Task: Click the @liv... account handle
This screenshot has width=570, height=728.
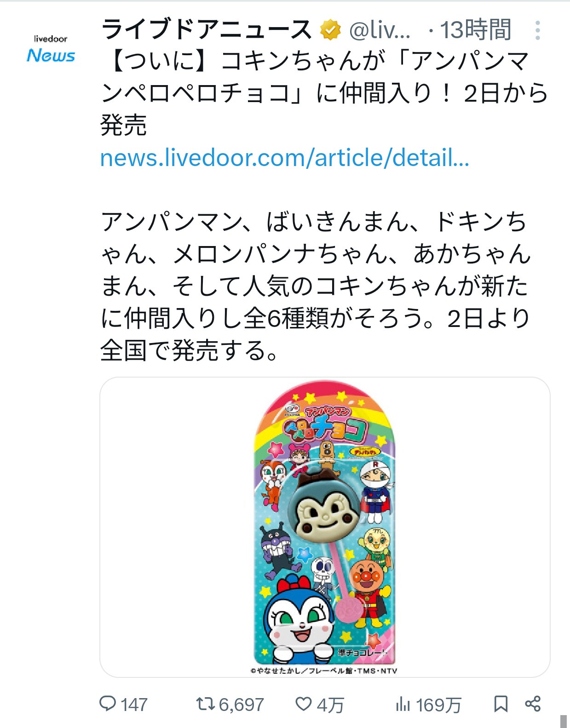Action: click(380, 30)
